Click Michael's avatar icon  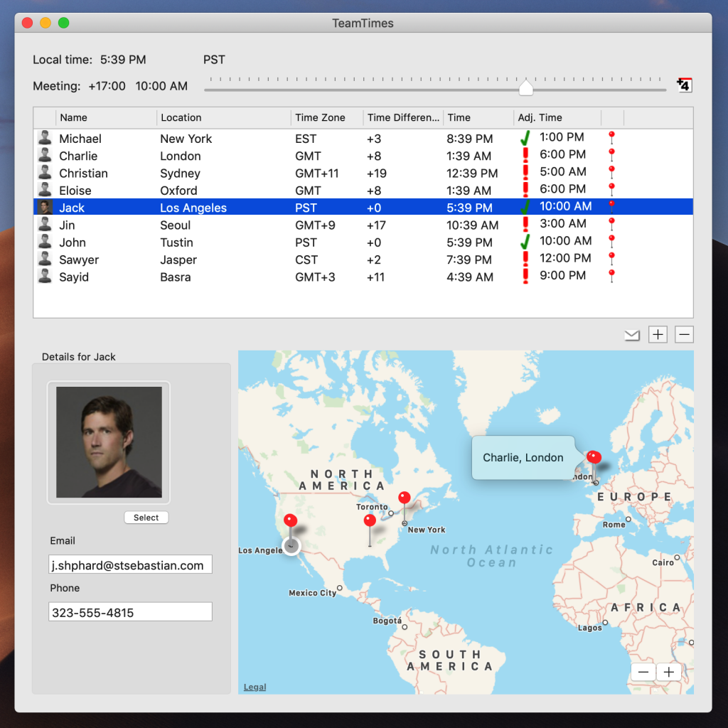[x=45, y=138]
